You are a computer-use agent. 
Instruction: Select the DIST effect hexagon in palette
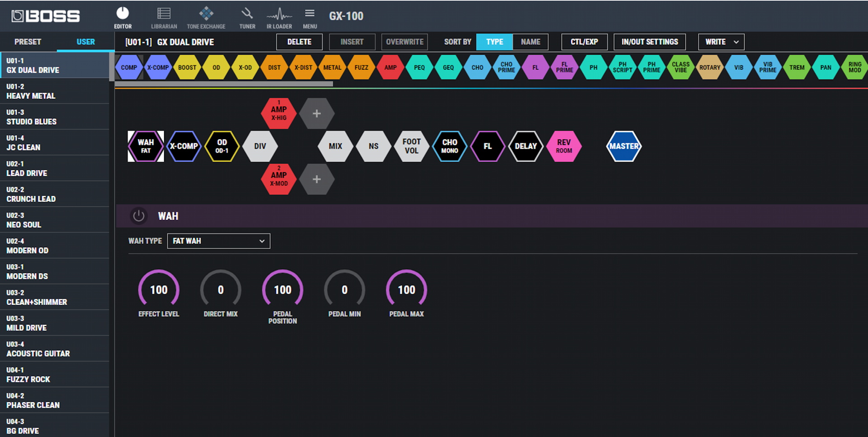[274, 67]
